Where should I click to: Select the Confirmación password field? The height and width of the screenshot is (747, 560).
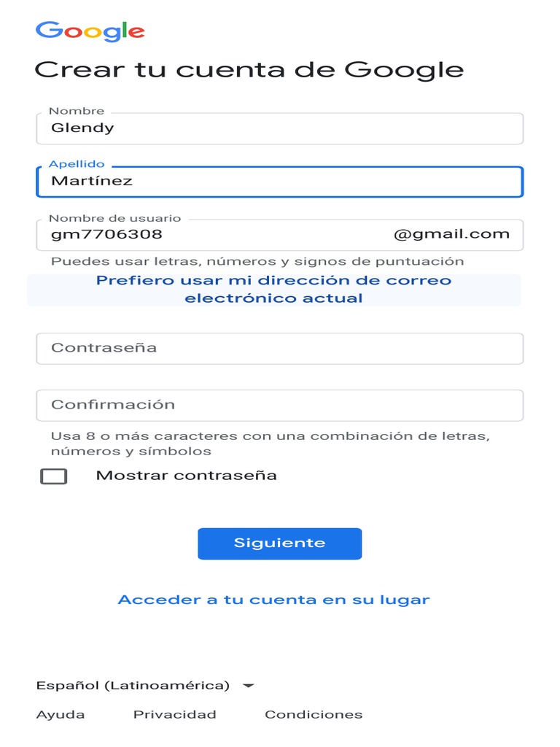pyautogui.click(x=279, y=405)
